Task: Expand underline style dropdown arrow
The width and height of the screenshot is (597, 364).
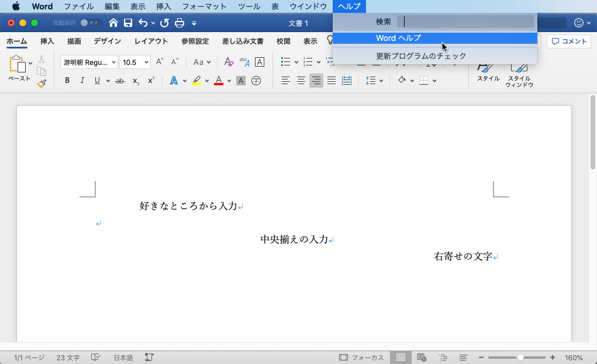Action: 108,81
